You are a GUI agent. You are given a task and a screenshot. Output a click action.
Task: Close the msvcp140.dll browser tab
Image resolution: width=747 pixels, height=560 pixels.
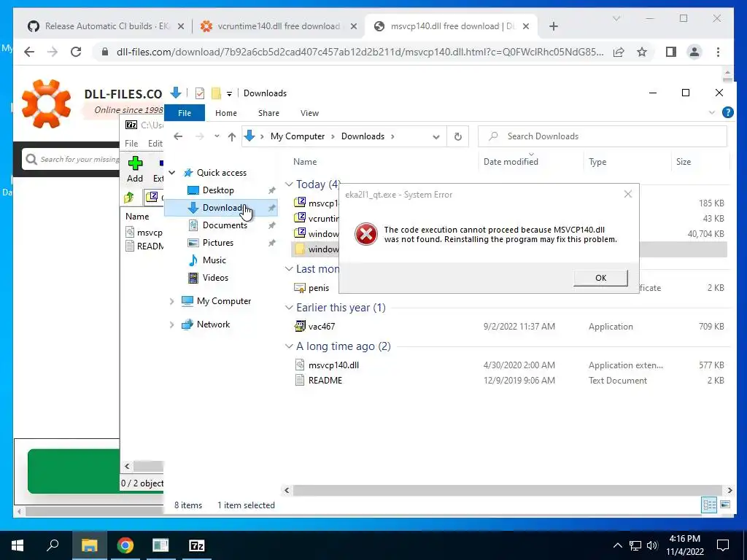point(525,26)
